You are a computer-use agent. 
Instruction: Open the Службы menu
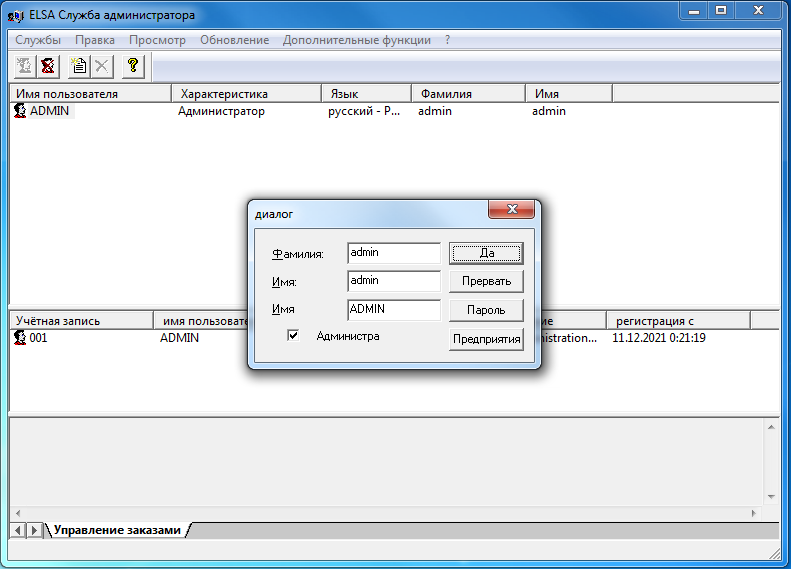[38, 40]
